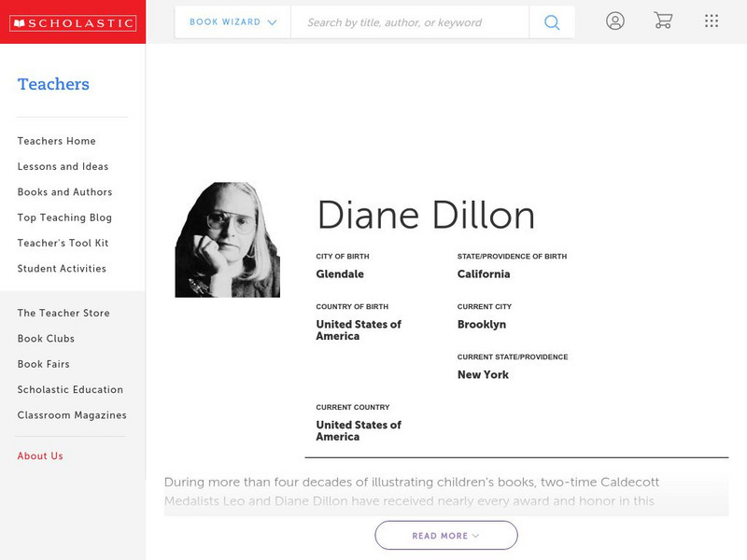The image size is (747, 560).
Task: Open the search by clicking the magnifier icon
Action: (551, 21)
